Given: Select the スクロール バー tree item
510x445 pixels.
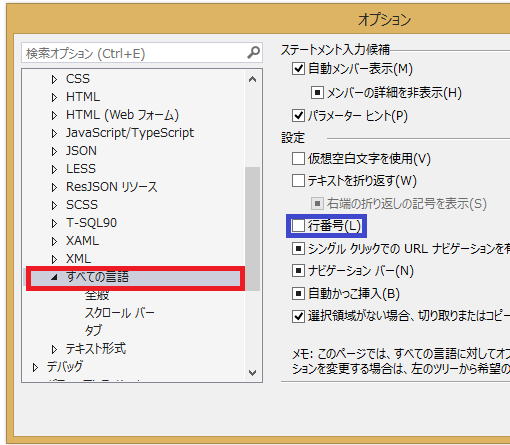Looking at the screenshot, I should click(x=120, y=313).
